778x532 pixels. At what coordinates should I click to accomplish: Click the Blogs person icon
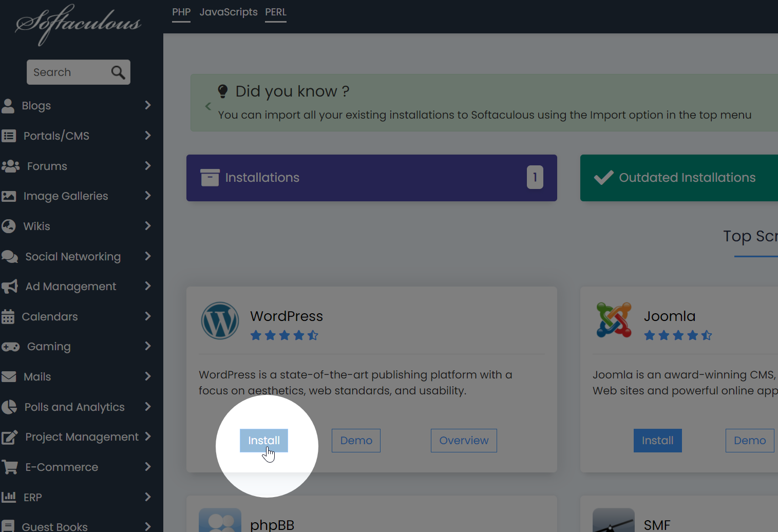click(x=8, y=105)
